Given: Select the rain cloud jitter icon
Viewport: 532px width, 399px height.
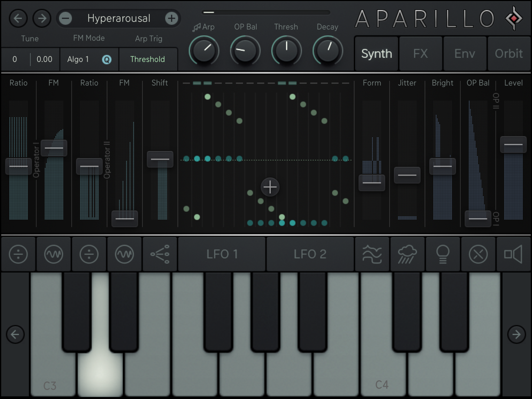Looking at the screenshot, I should [x=407, y=254].
